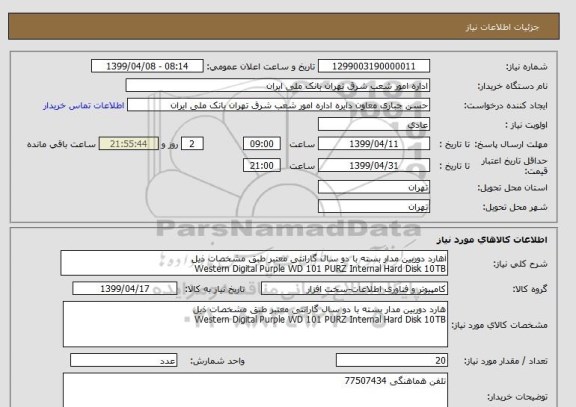This screenshot has width=576, height=407.
Task: Click the need number field 1299003190000011
Action: tap(374, 66)
